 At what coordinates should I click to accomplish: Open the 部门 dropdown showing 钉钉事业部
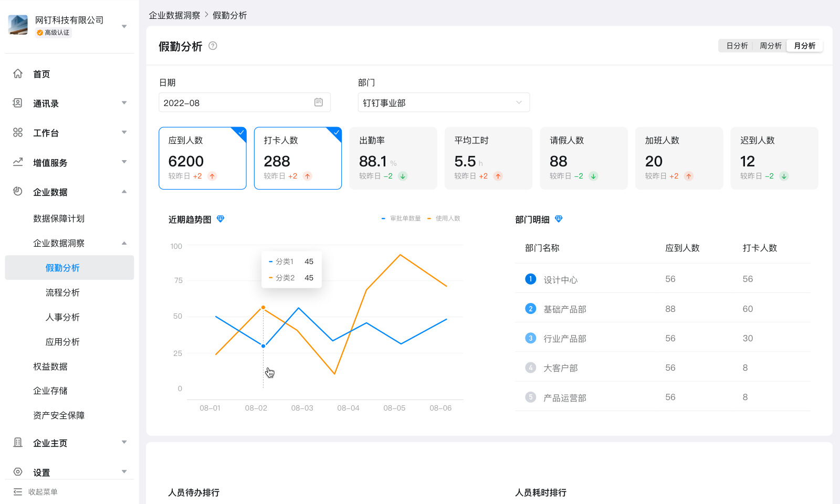pos(444,102)
